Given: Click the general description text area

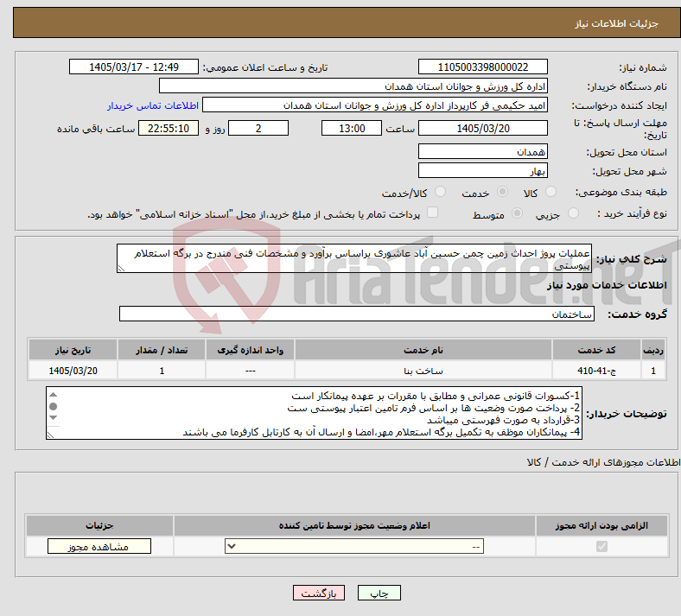Looking at the screenshot, I should coord(354,258).
